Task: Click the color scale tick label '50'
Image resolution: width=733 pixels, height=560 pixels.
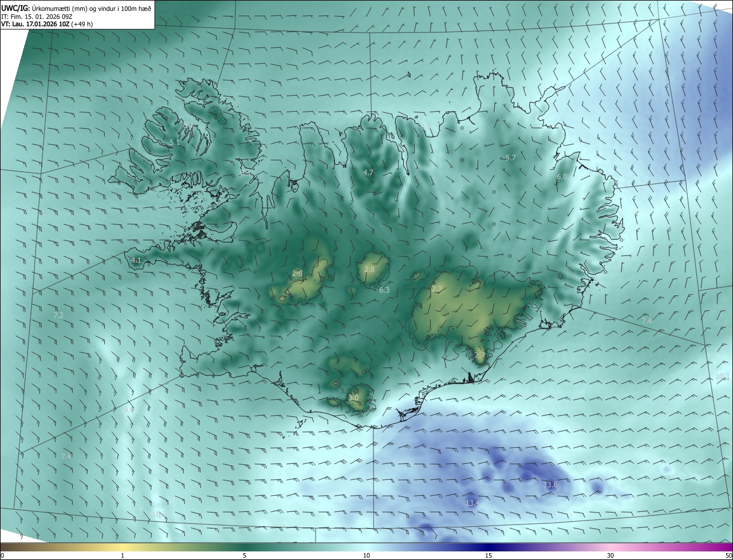Action: pyautogui.click(x=728, y=555)
